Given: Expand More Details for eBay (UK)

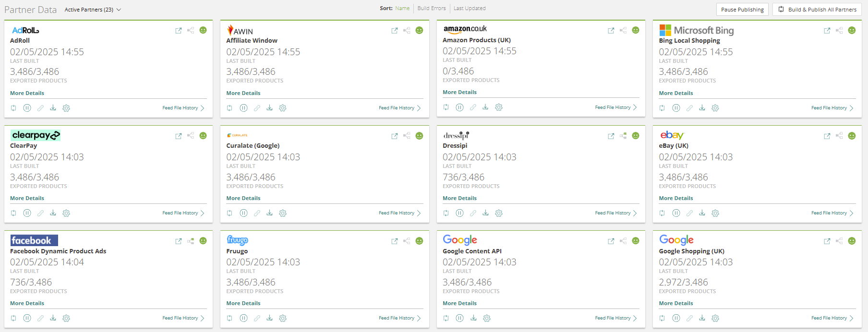Looking at the screenshot, I should 676,198.
